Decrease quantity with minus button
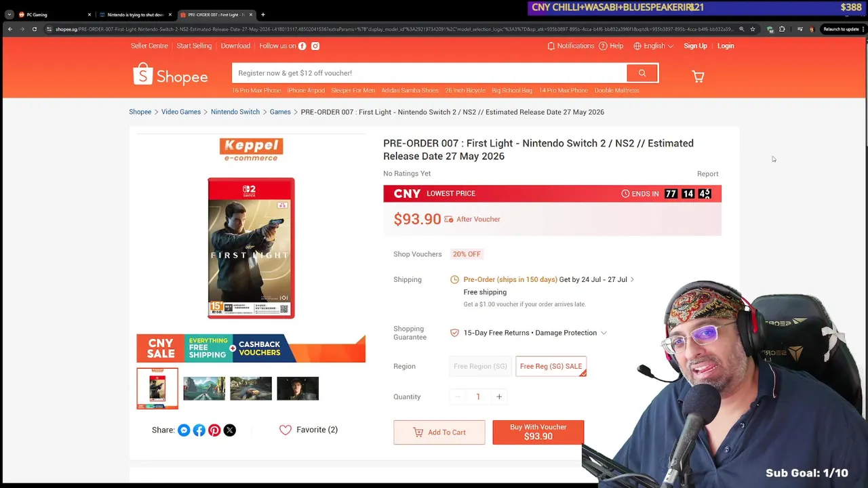868x488 pixels. (x=457, y=396)
